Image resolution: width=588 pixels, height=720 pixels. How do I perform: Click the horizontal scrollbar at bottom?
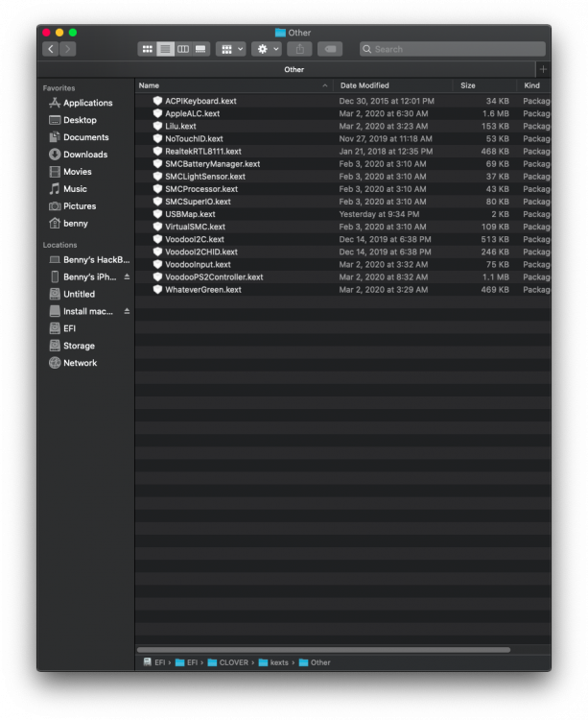coord(323,650)
